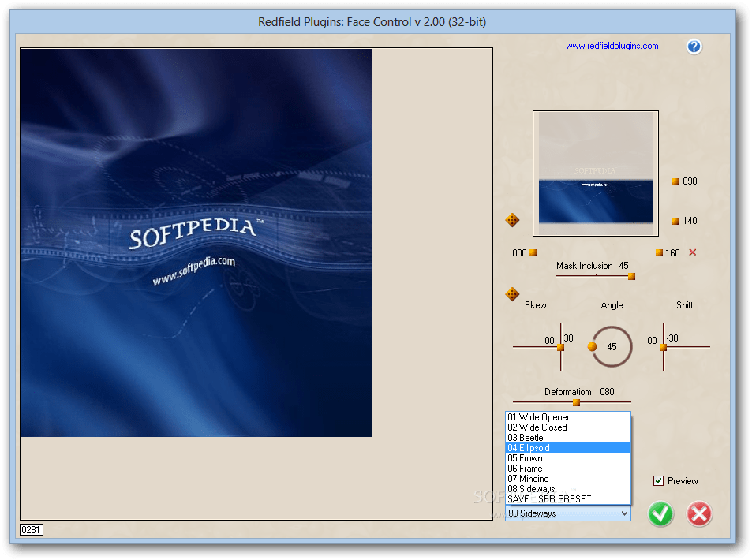Pick 06 Frame from preset list
The height and width of the screenshot is (560, 752).
point(568,469)
